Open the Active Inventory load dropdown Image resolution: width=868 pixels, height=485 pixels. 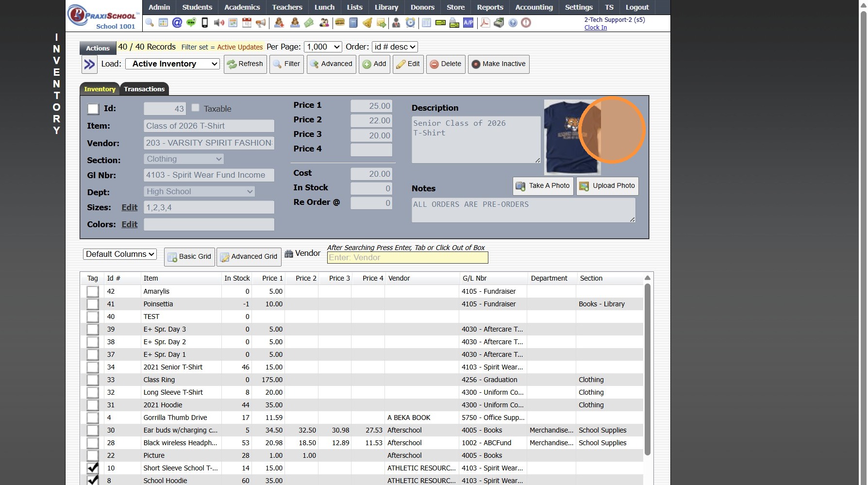172,64
